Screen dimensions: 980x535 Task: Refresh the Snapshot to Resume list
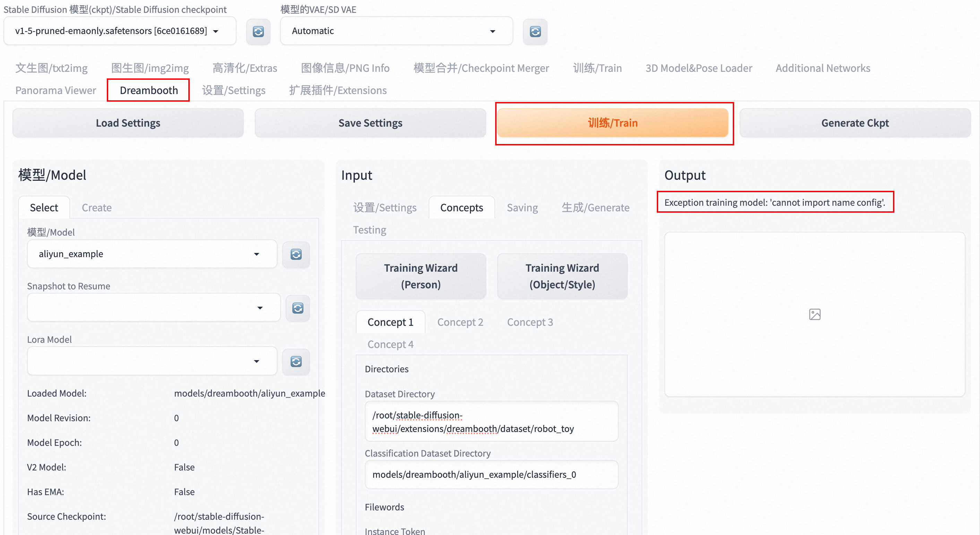(298, 308)
